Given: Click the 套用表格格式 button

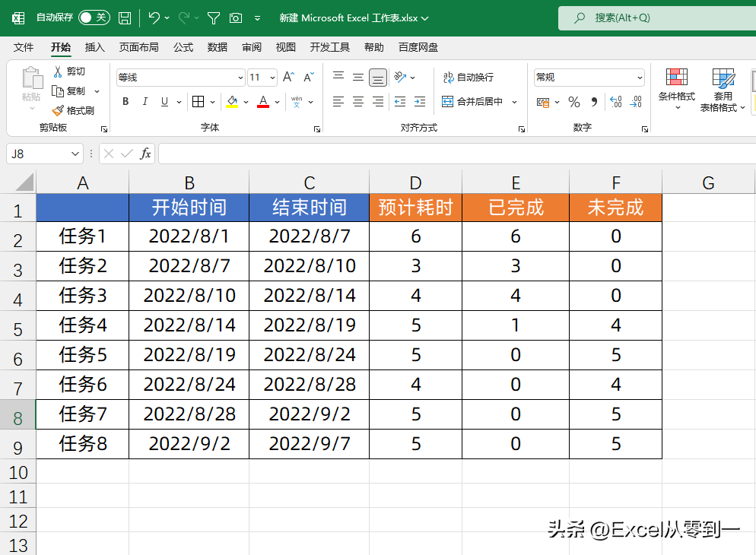Looking at the screenshot, I should [x=722, y=90].
